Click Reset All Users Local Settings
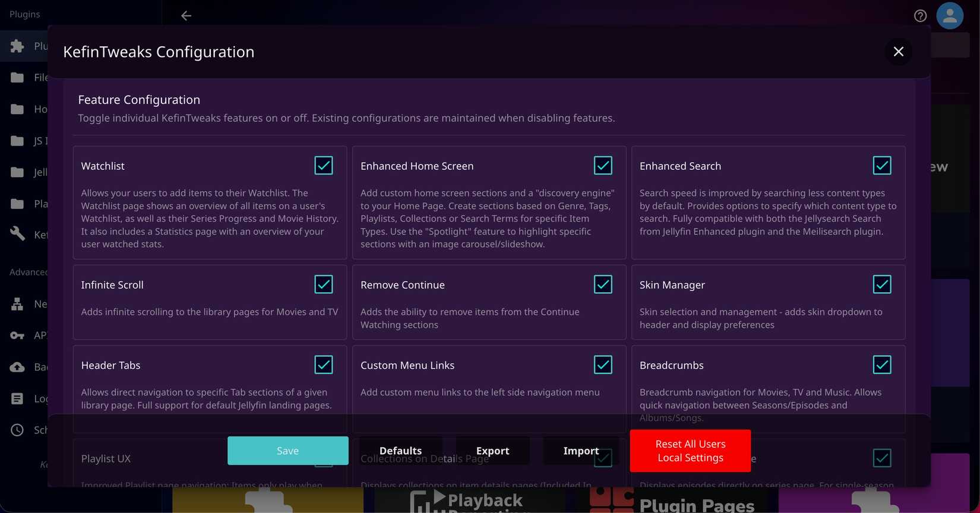Image resolution: width=980 pixels, height=513 pixels. point(690,451)
